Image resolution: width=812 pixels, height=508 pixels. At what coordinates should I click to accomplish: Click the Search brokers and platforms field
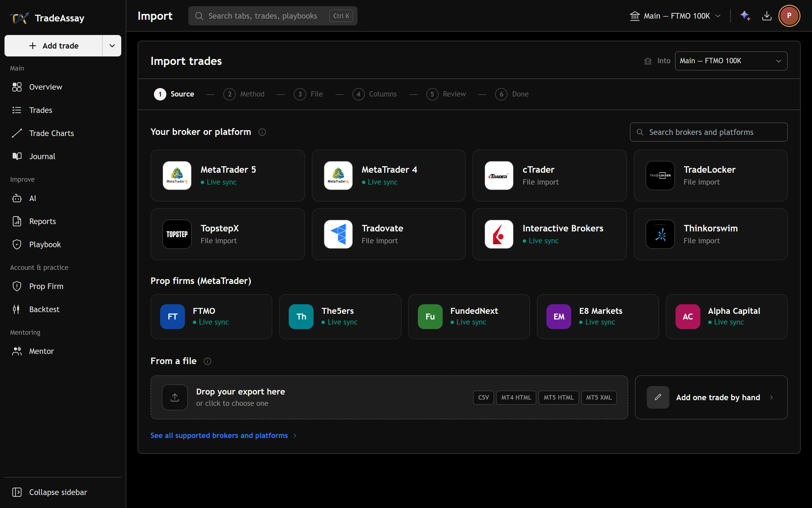pos(708,132)
